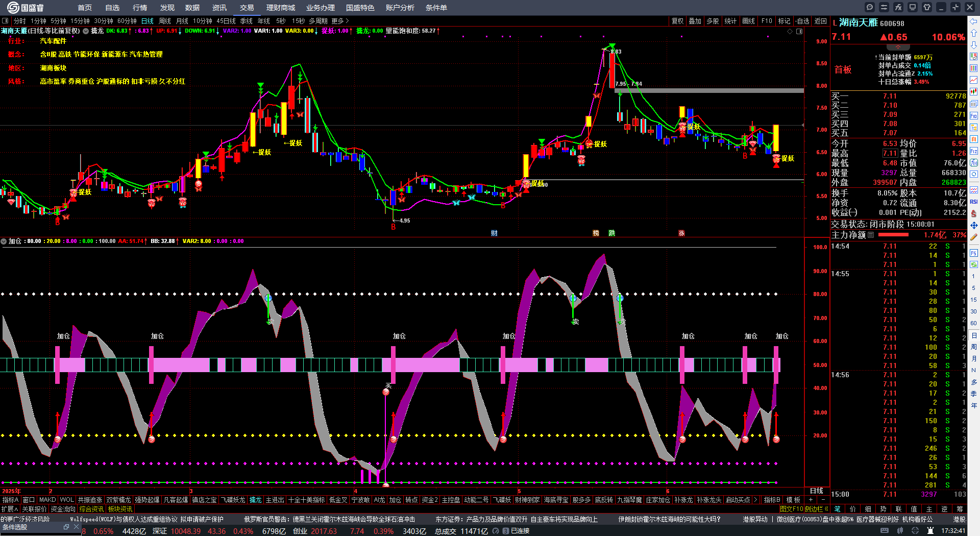Switch to the 60分钟 period tab
Screen dimensions: 980x536
tap(127, 21)
